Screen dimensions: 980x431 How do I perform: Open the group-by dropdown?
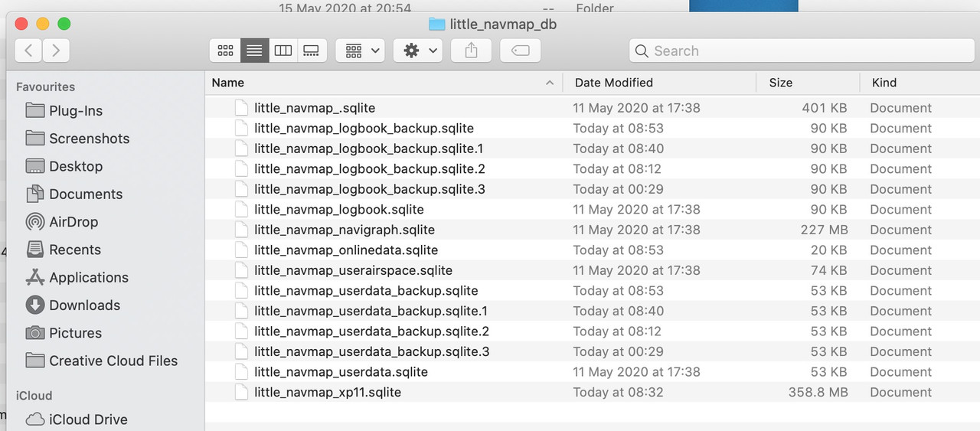[x=360, y=51]
